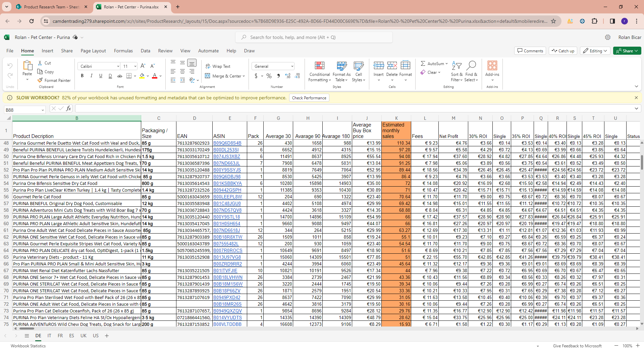Open the File menu
Viewport: 644px width, 349px height.
pyautogui.click(x=10, y=51)
